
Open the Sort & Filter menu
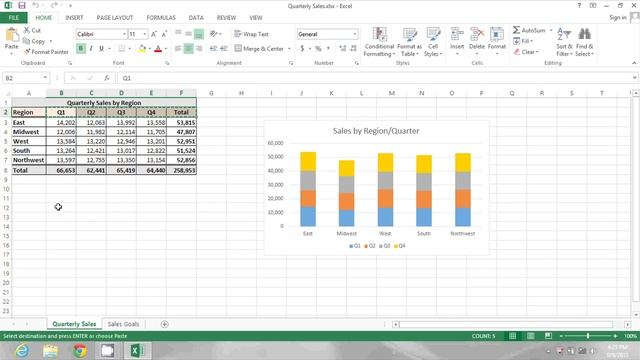point(564,42)
